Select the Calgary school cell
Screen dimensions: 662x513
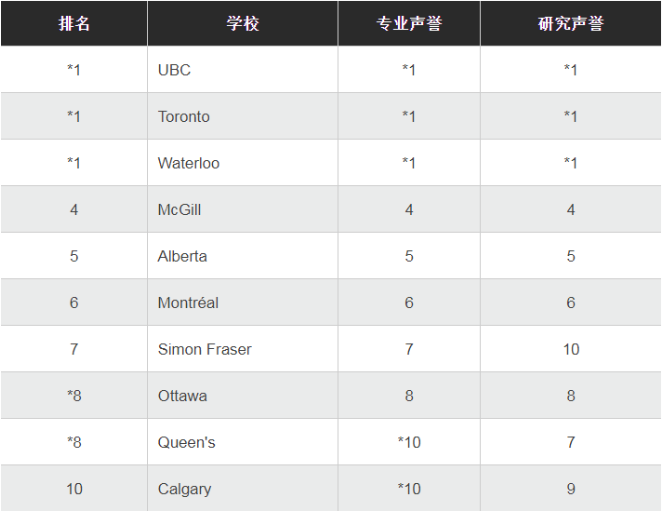185,489
